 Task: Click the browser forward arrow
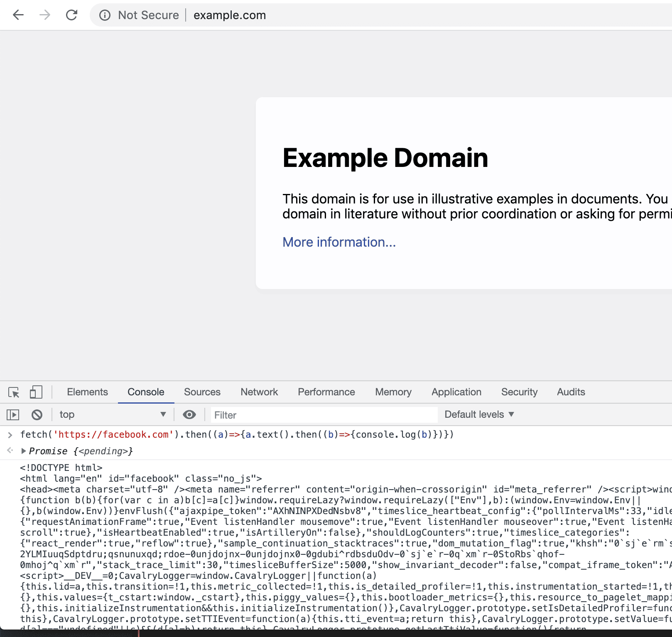coord(45,15)
